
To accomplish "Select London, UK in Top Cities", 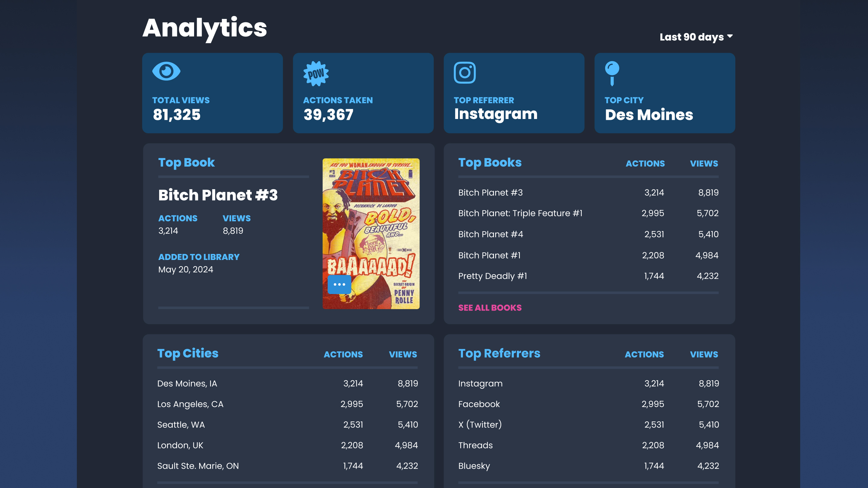I will (x=288, y=445).
